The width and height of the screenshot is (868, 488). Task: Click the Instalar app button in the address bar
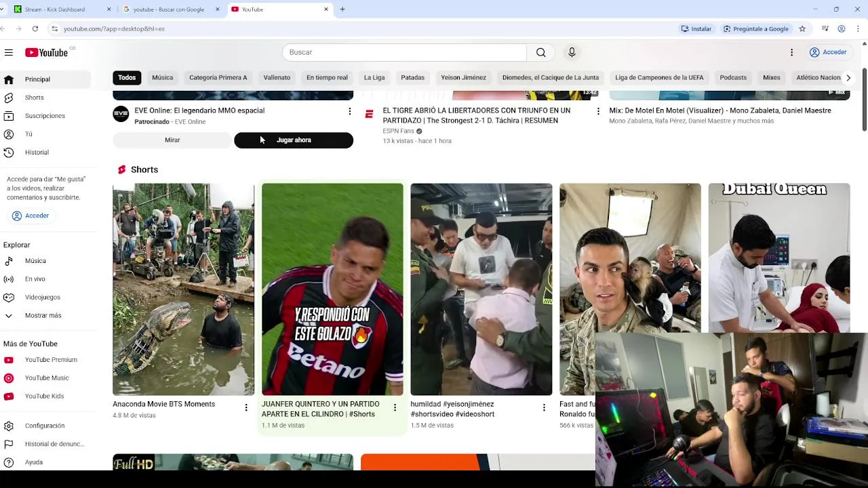(696, 28)
